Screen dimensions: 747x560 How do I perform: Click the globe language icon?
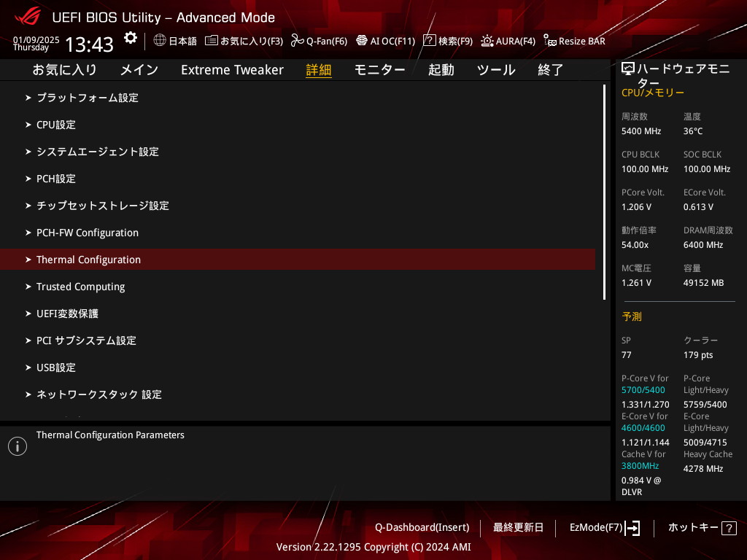(x=160, y=41)
